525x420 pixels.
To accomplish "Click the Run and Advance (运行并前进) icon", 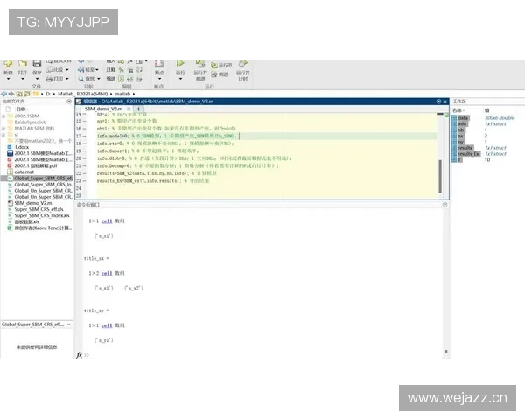I will point(200,65).
